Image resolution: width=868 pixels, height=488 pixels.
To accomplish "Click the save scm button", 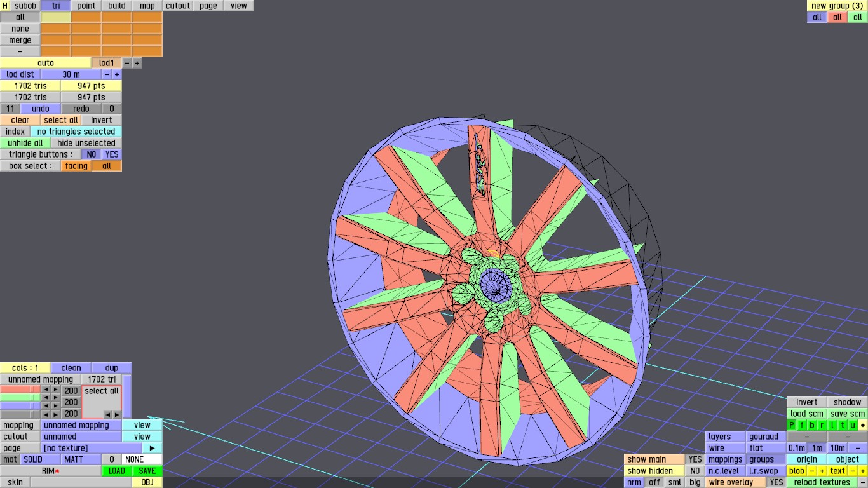I will [x=848, y=414].
